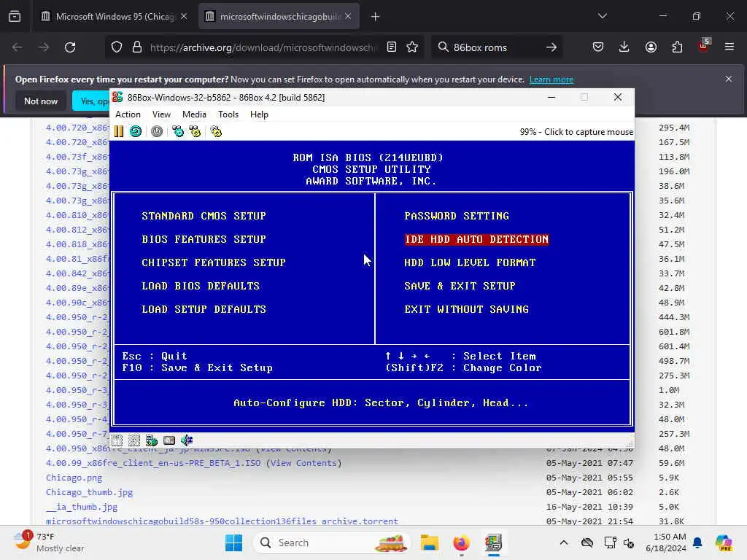Open Firefox list all tabs dropdown

602,16
